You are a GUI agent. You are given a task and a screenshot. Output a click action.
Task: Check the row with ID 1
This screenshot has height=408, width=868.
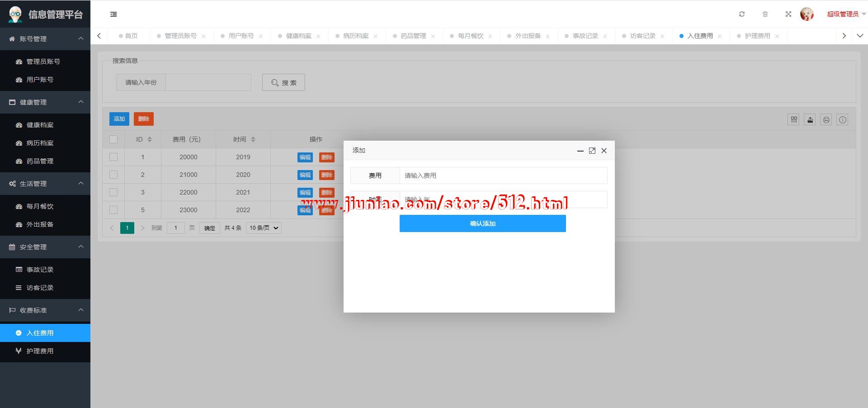pos(113,157)
